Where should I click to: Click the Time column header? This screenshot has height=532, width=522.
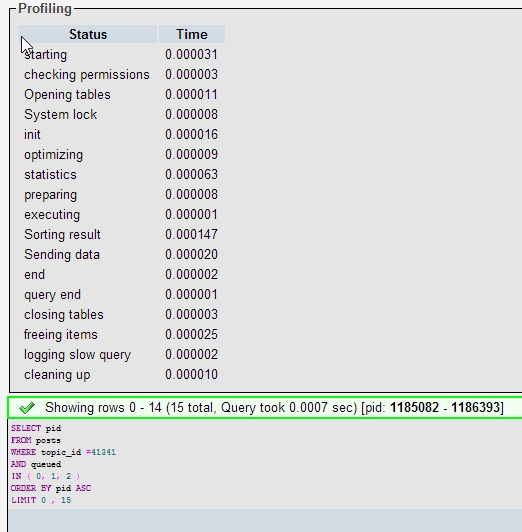[x=192, y=34]
